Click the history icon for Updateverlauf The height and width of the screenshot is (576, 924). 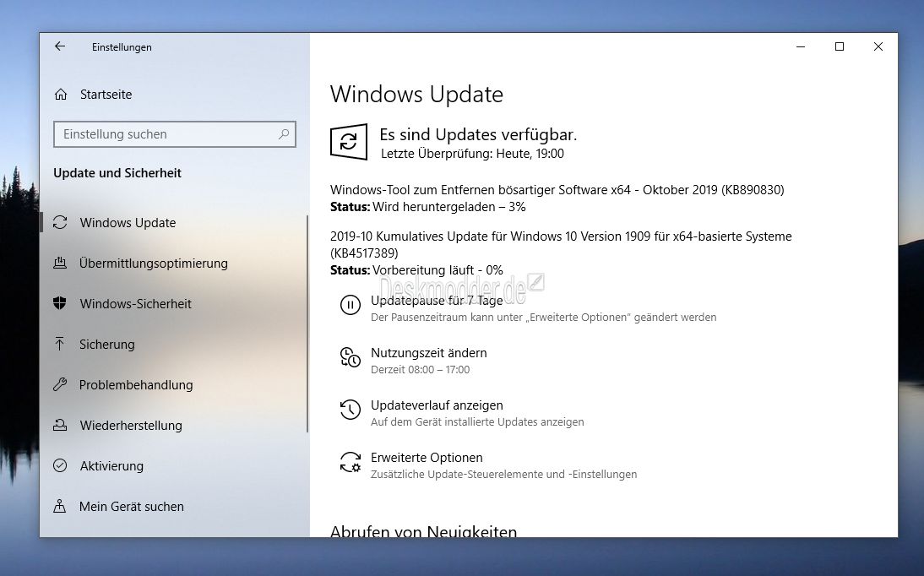point(350,409)
